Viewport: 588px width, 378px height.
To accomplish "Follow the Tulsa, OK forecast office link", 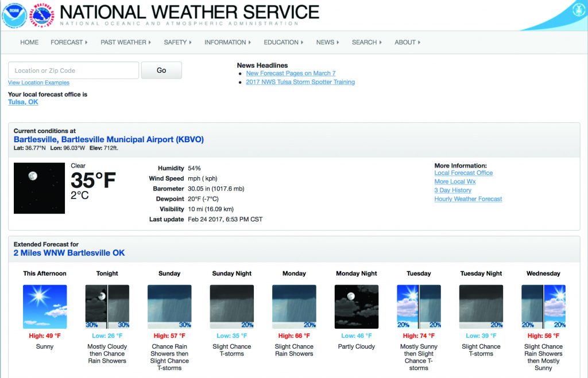I will coord(23,102).
